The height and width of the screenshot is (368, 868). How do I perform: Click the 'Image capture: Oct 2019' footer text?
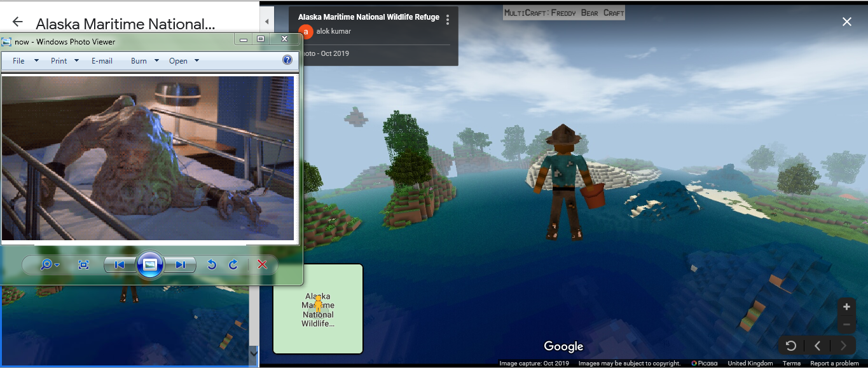534,364
